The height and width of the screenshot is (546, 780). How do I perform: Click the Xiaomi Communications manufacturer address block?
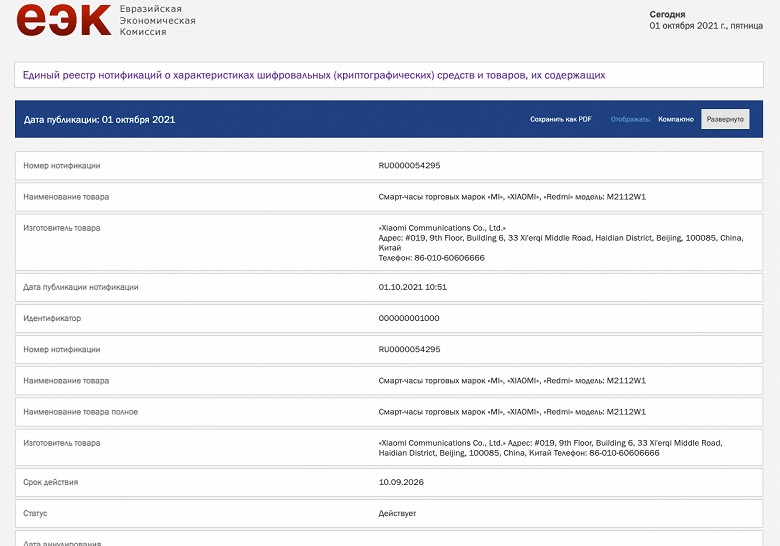pyautogui.click(x=561, y=243)
